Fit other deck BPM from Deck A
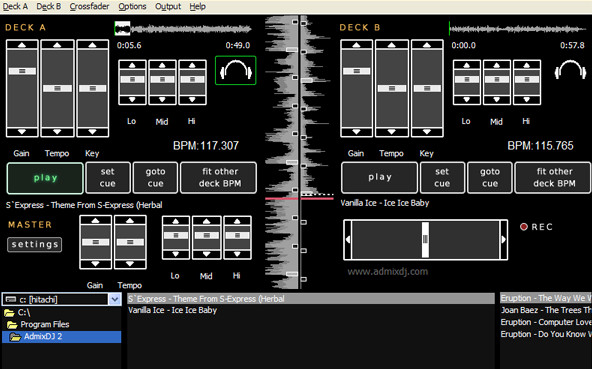This screenshot has height=369, width=592. 219,178
